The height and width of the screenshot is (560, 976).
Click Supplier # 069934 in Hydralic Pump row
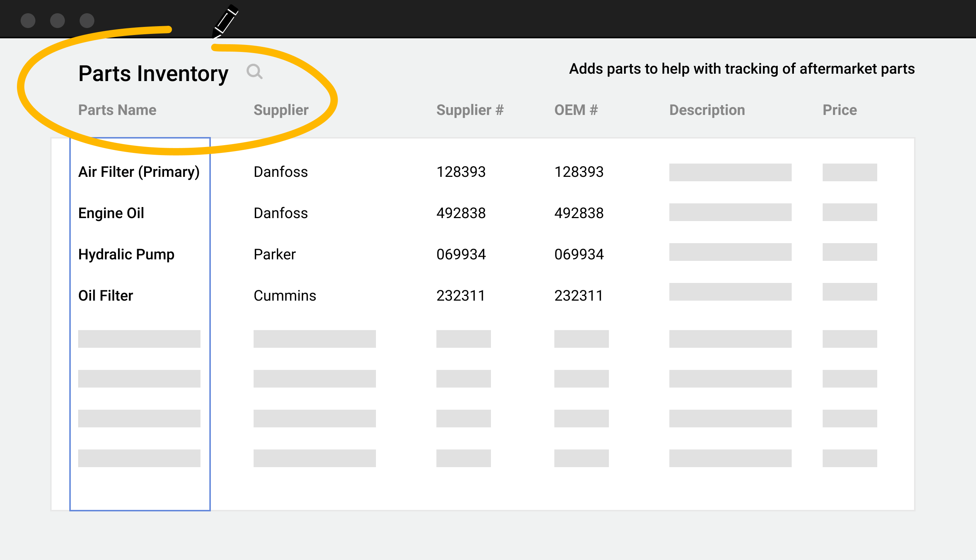coord(461,254)
